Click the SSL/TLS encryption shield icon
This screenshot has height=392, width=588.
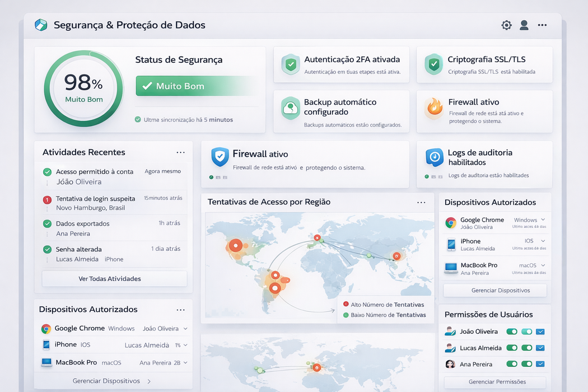tap(433, 64)
